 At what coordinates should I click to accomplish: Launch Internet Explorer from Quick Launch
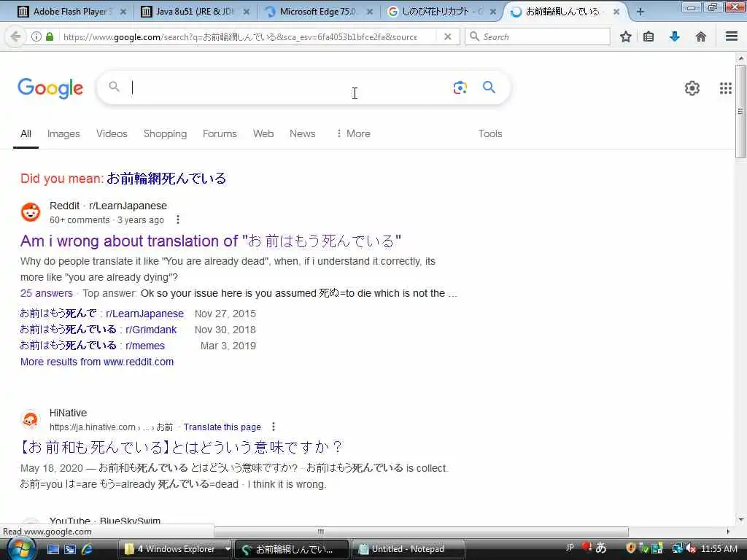point(87,549)
